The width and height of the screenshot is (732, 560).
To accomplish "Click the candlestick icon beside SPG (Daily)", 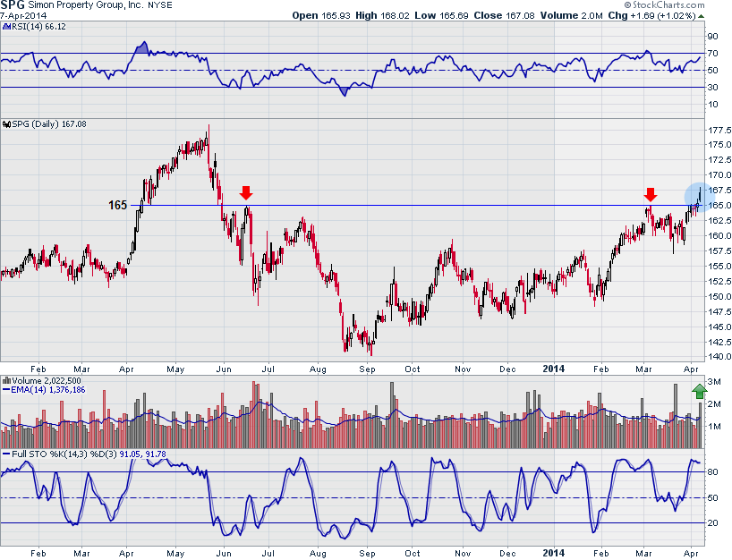I will click(x=6, y=124).
